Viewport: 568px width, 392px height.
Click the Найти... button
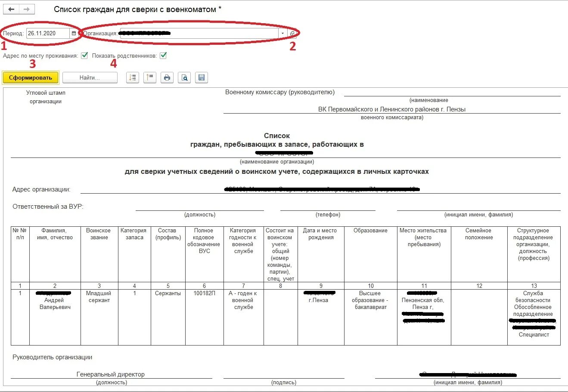90,77
